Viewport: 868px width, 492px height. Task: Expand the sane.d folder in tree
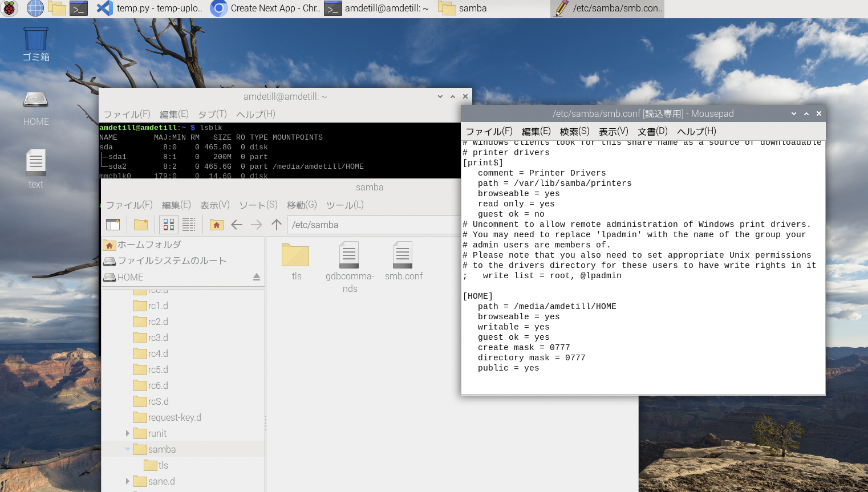(x=128, y=481)
